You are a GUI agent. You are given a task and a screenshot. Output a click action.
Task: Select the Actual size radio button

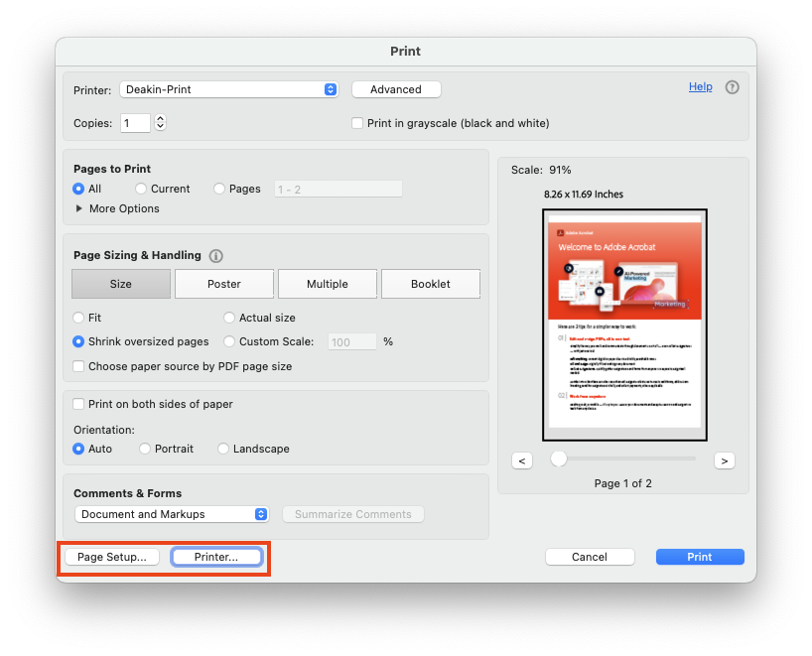229,318
